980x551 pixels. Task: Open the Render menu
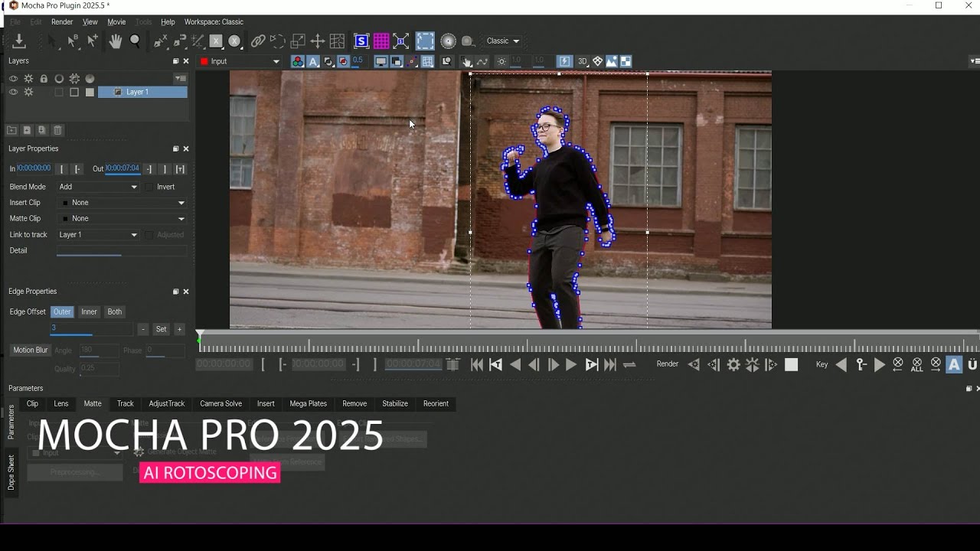62,22
